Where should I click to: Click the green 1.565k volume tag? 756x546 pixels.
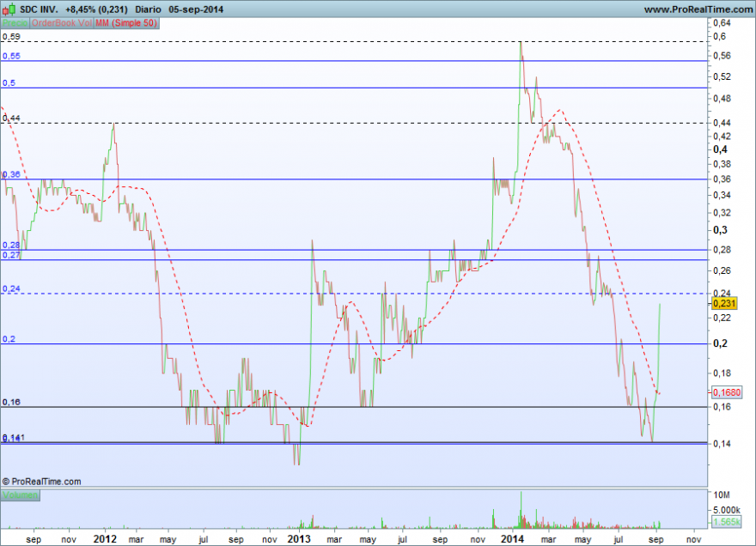coord(726,522)
